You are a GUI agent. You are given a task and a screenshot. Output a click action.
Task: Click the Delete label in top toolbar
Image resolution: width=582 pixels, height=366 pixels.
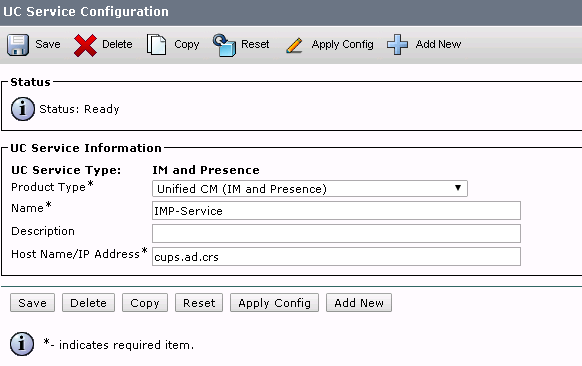pyautogui.click(x=117, y=44)
